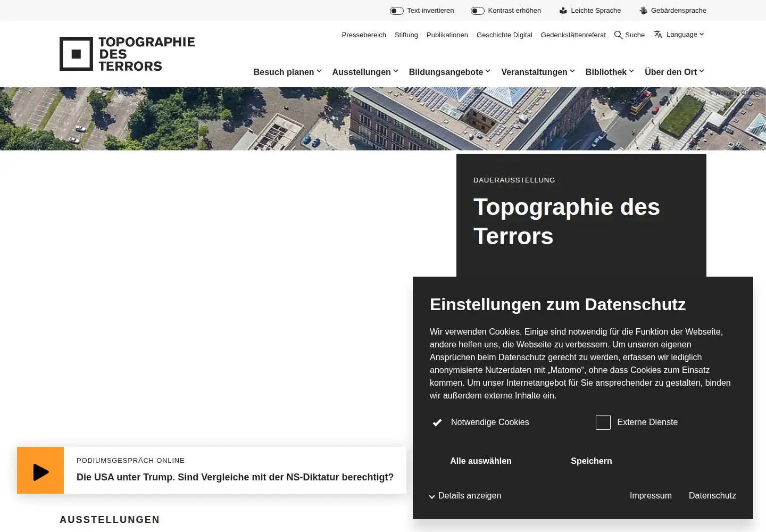Enable the Kontrast erhöhen switch
This screenshot has height=532, width=766.
pos(478,11)
